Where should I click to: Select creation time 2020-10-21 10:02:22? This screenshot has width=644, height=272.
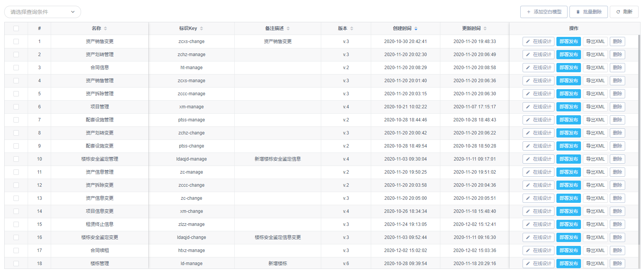point(405,107)
